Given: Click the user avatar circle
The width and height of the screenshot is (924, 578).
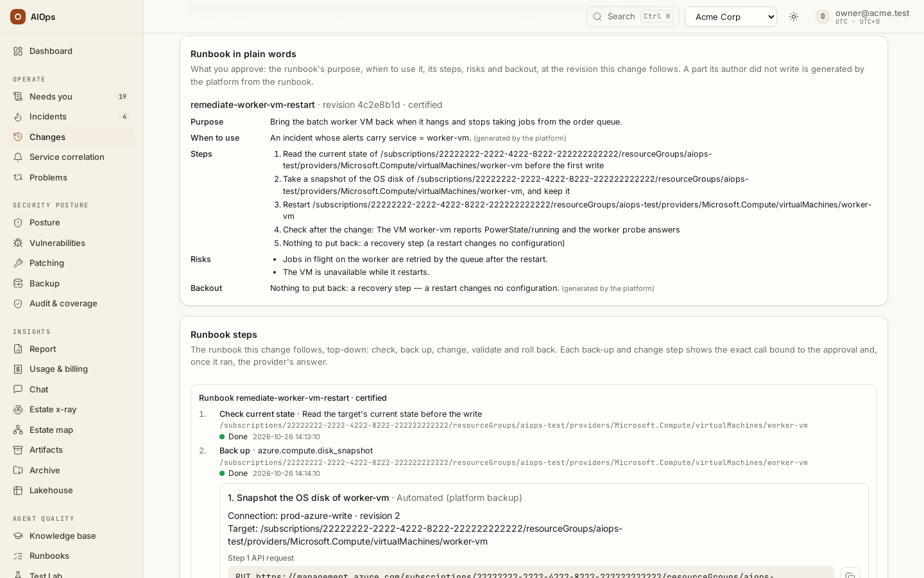Looking at the screenshot, I should pos(823,17).
